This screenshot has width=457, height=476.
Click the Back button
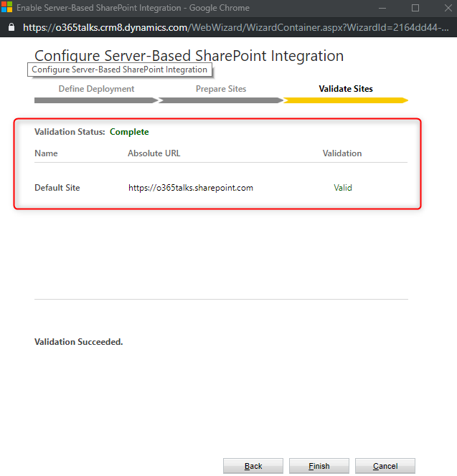tap(253, 466)
